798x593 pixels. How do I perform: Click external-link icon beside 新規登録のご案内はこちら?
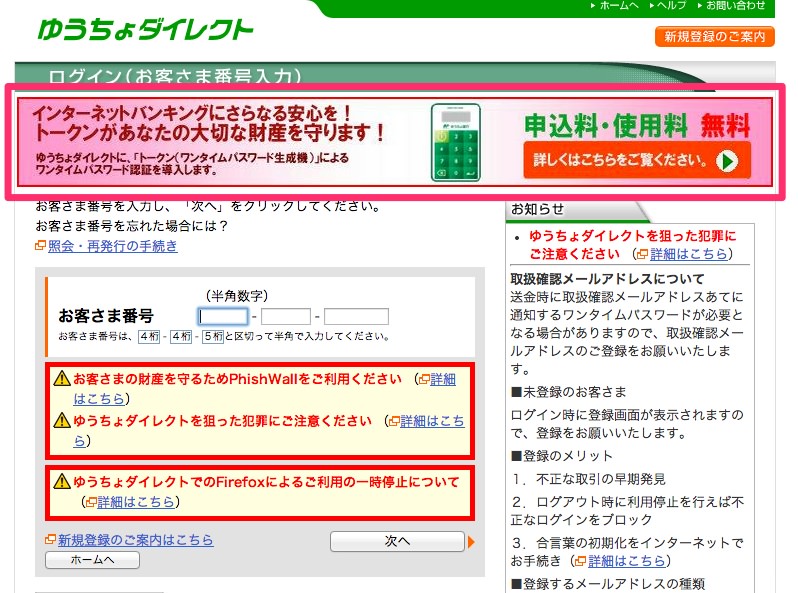click(x=50, y=539)
